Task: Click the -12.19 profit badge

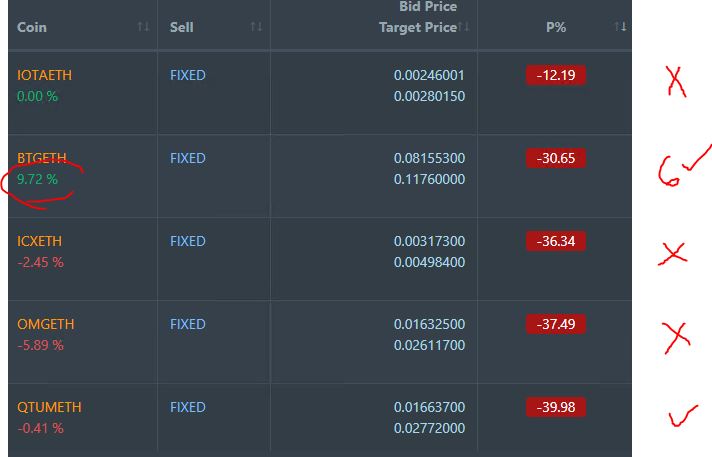Action: click(x=556, y=75)
